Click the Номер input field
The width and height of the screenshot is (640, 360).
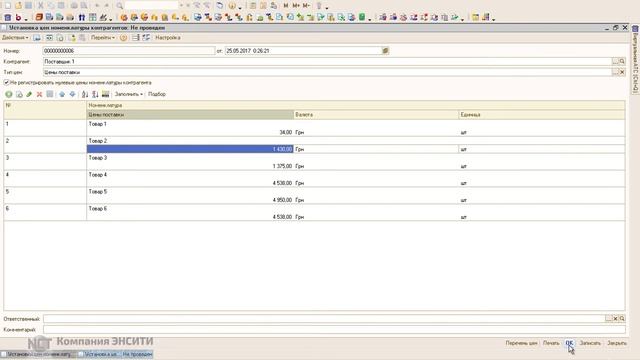tap(129, 51)
